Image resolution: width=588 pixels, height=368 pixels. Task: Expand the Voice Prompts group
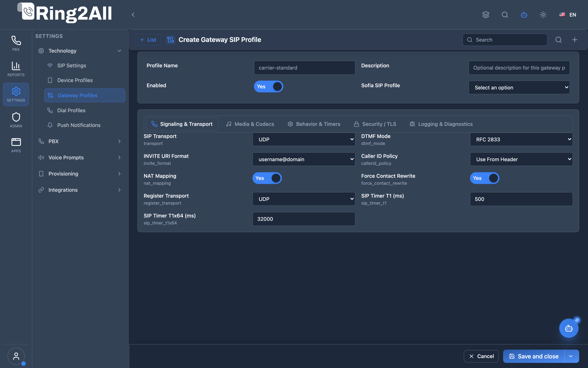[x=80, y=158]
